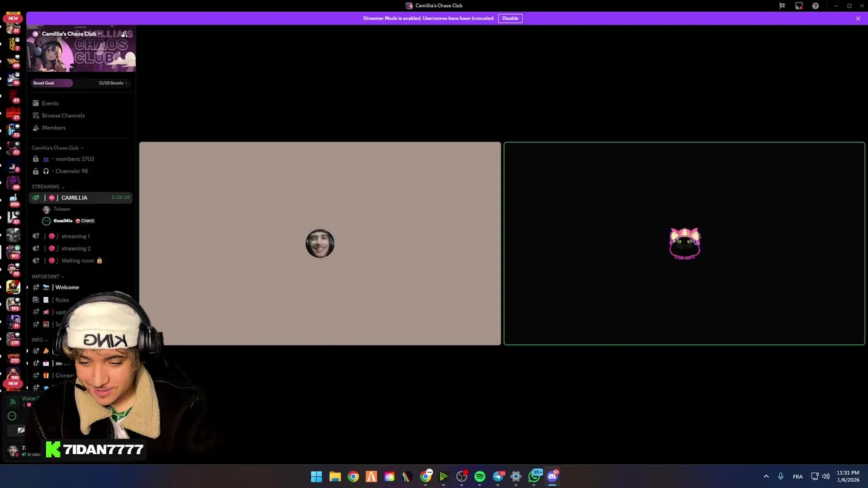868x488 pixels.
Task: Click user Camillia CHAOS in the voice channel
Action: [68, 221]
